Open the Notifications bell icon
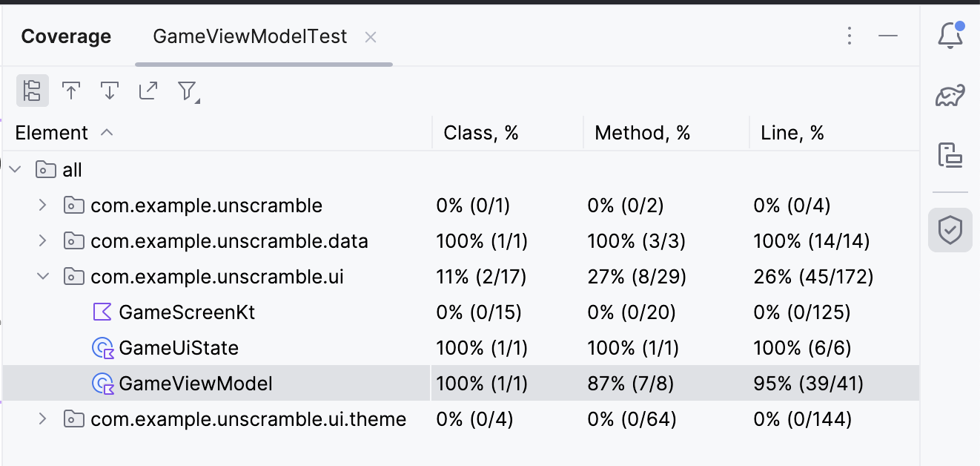 950,36
